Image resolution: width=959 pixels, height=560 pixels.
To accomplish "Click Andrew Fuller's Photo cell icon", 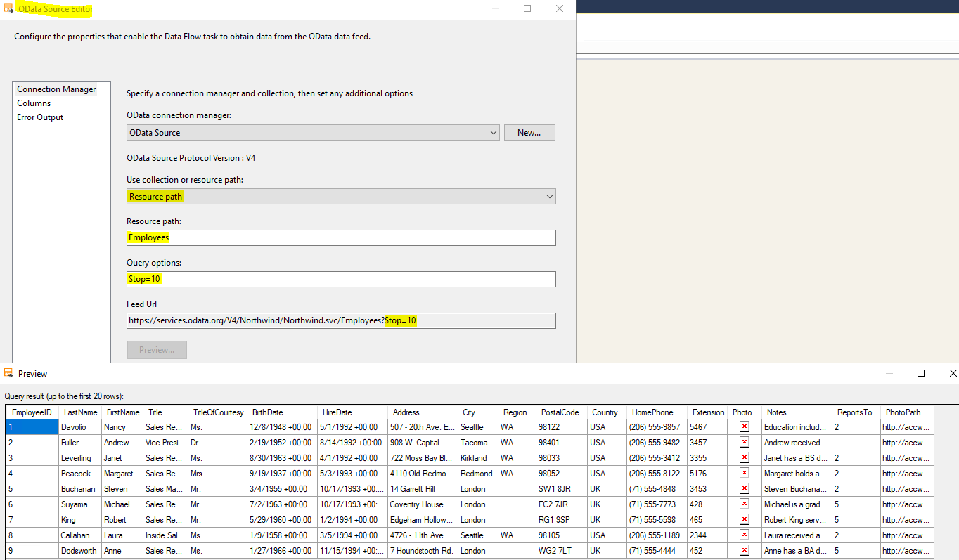I will 744,442.
